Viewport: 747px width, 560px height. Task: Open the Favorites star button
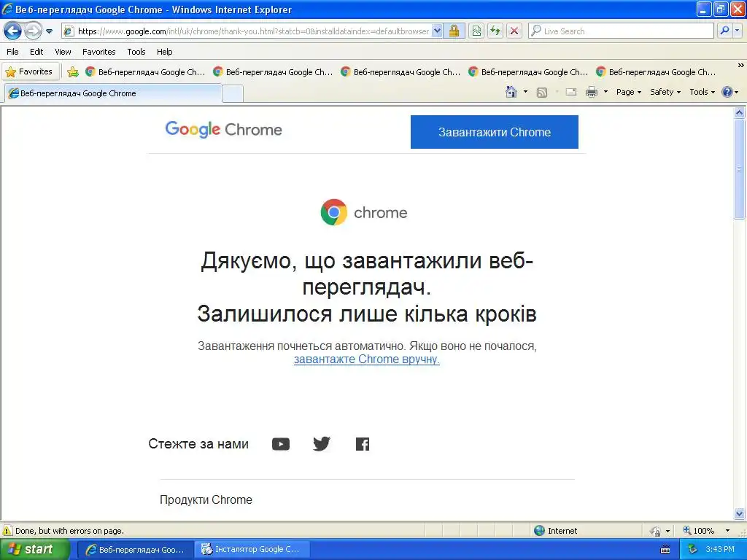point(29,72)
